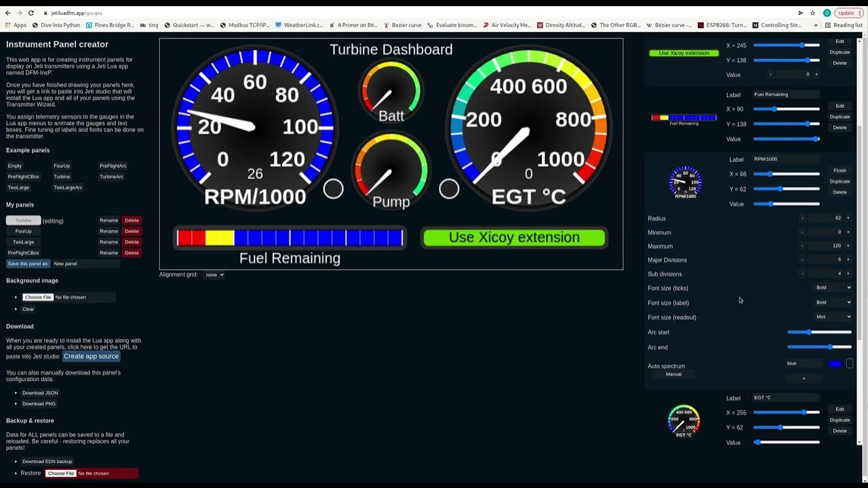Click Save this panel as button

click(28, 264)
